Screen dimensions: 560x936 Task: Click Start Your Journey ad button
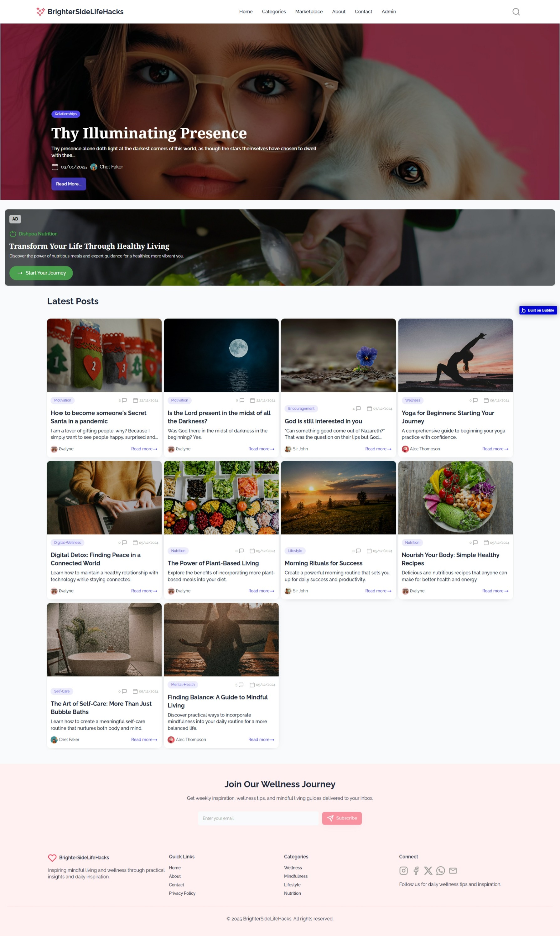41,273
